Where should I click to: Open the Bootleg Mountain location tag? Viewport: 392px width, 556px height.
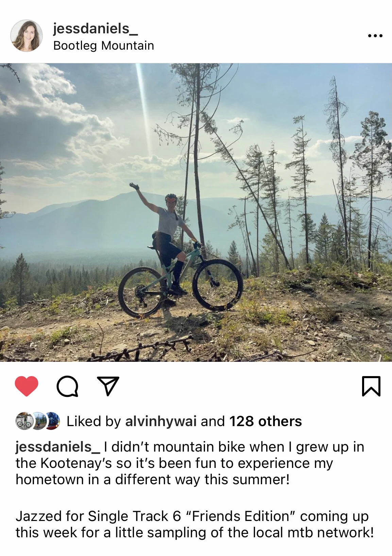coord(104,46)
